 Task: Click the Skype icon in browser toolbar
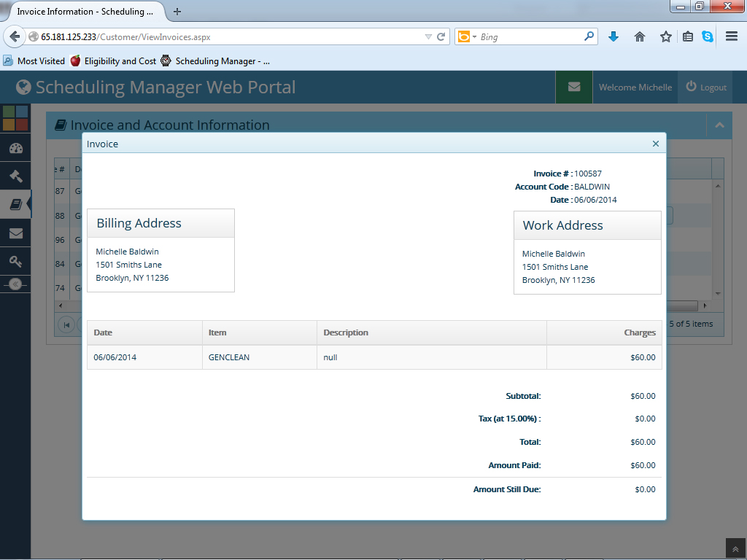[x=708, y=36]
